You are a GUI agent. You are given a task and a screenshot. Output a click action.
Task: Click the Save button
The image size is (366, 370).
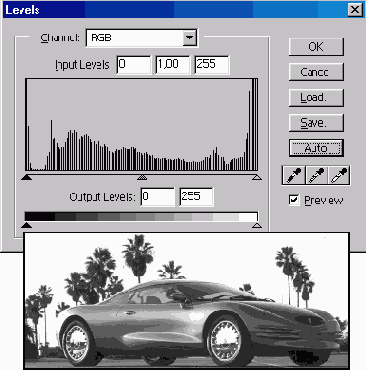point(316,123)
